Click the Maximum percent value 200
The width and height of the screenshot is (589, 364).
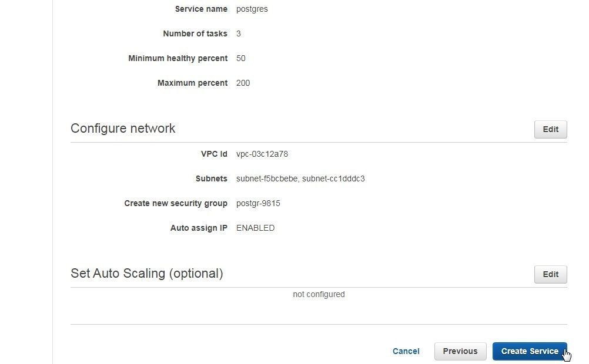point(243,83)
